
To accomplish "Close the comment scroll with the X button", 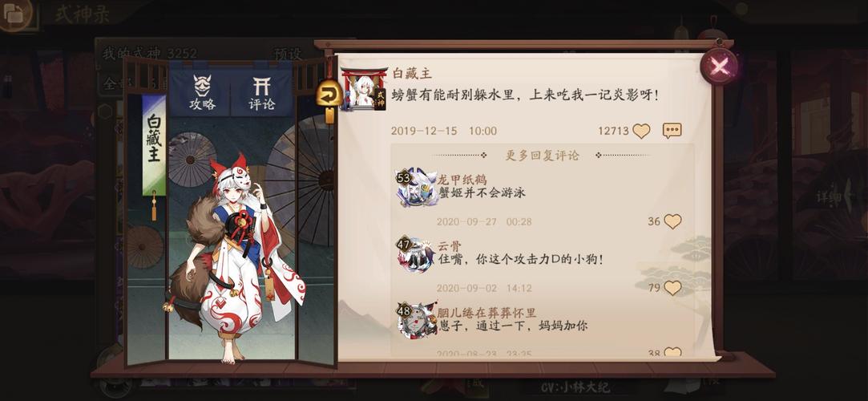I will [719, 67].
